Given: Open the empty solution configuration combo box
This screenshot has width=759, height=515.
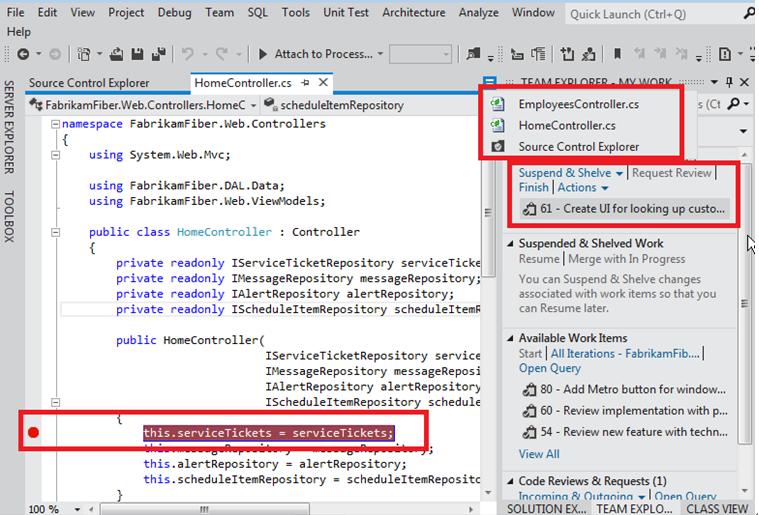Looking at the screenshot, I should [x=420, y=54].
